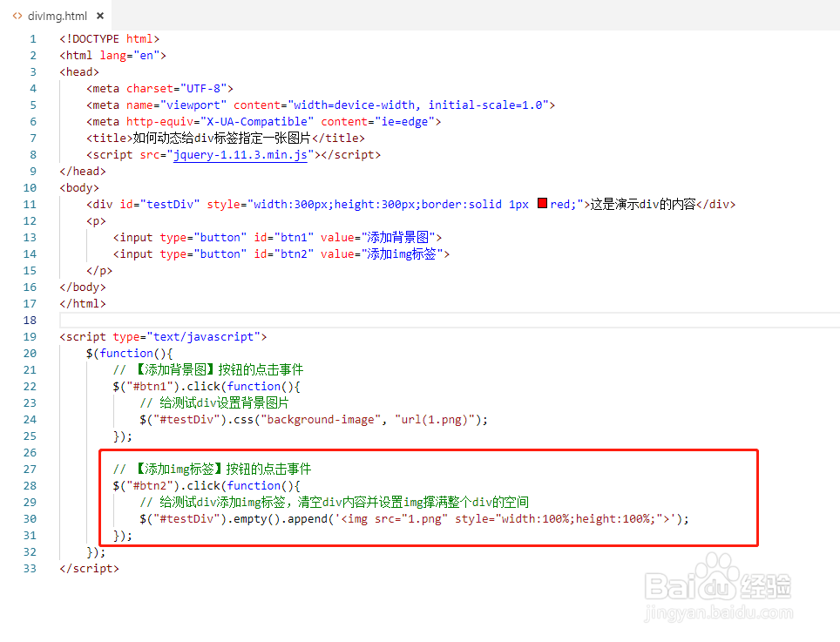
Task: Click the <body> opening tag
Action: [x=79, y=188]
